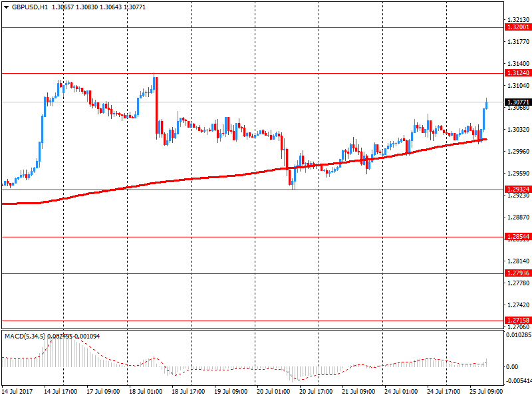Click the current price label 1.30771

518,102
